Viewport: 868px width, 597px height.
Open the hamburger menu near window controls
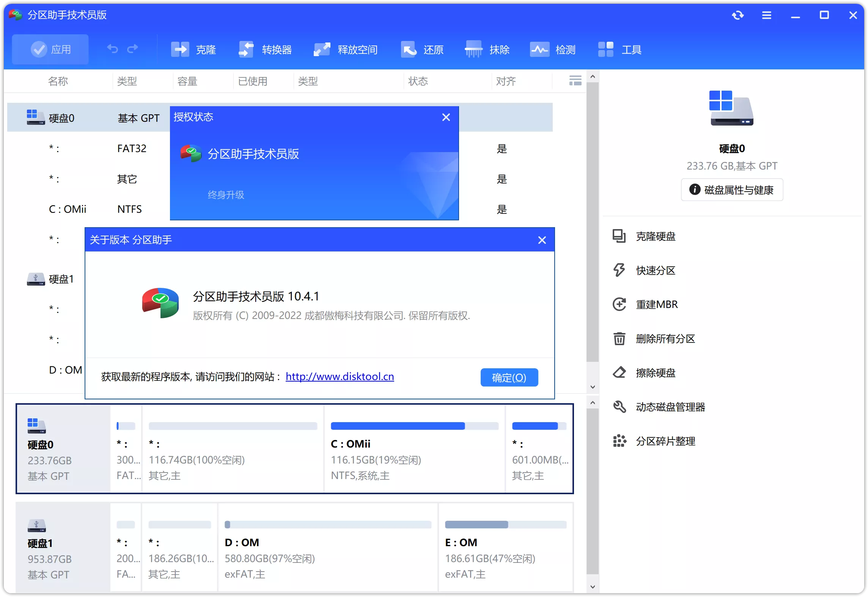[767, 15]
